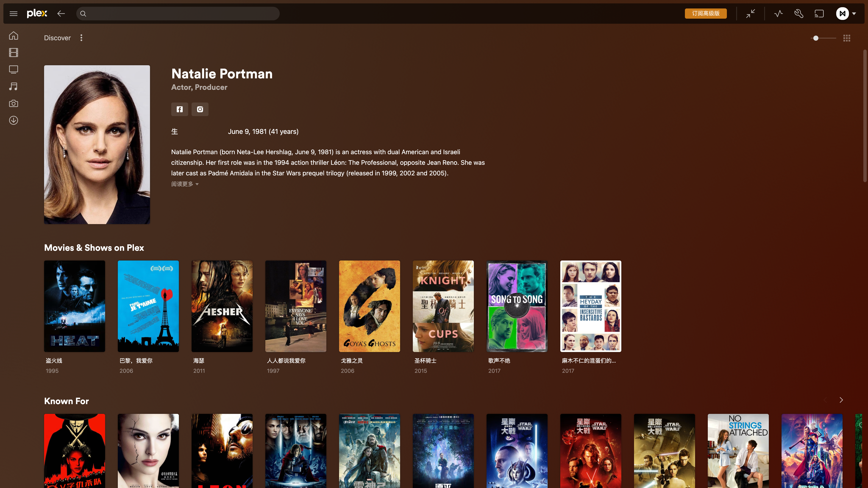Open the Music library note icon
868x488 pixels.
[x=14, y=87]
